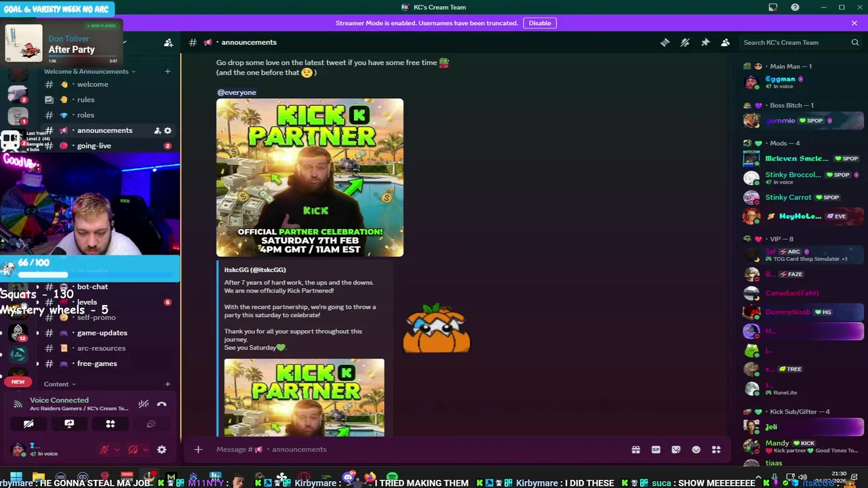
Task: Click the @everyone mention
Action: click(x=237, y=92)
